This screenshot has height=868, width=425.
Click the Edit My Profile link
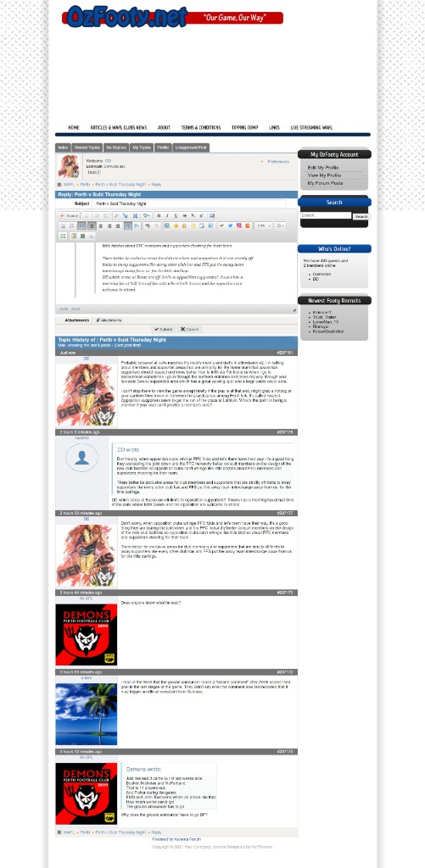click(x=323, y=168)
